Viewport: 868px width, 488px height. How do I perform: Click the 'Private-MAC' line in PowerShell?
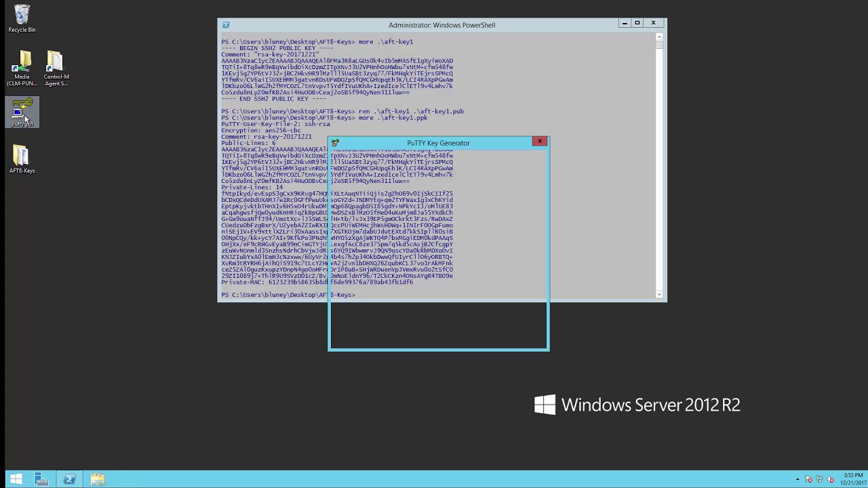click(x=317, y=282)
